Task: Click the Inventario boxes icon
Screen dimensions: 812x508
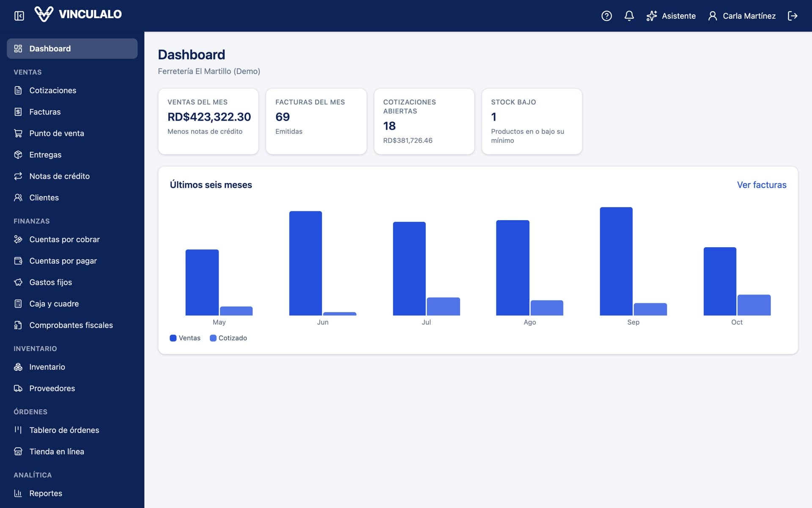Action: (x=18, y=367)
